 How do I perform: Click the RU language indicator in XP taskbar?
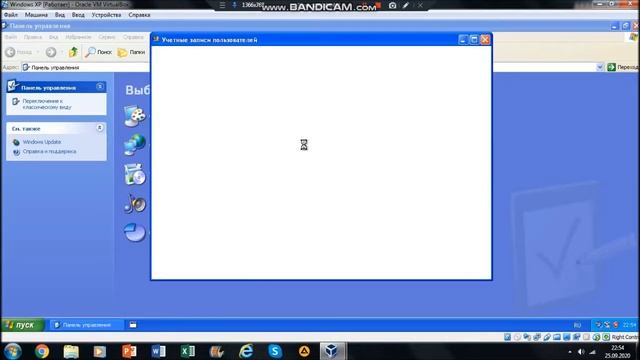pyautogui.click(x=577, y=325)
